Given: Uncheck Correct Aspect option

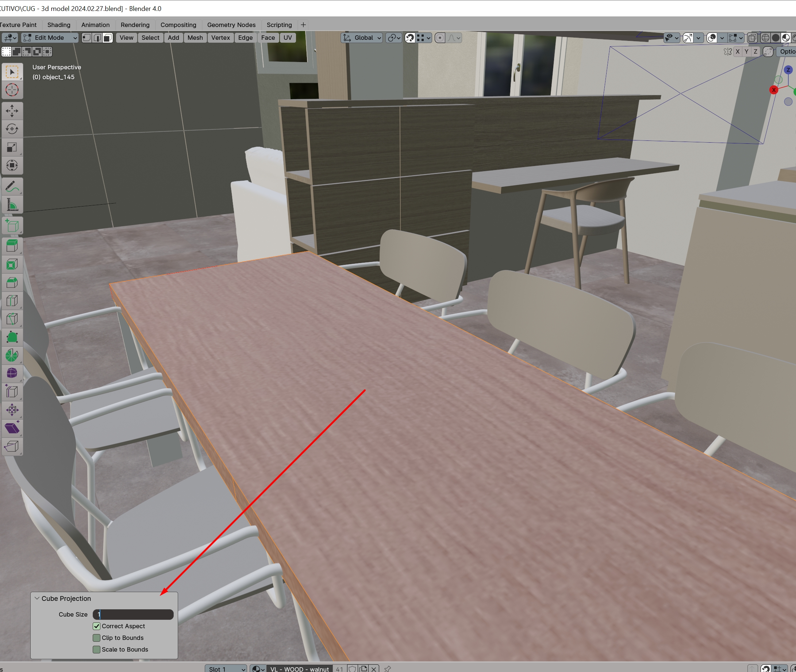Looking at the screenshot, I should pos(96,626).
